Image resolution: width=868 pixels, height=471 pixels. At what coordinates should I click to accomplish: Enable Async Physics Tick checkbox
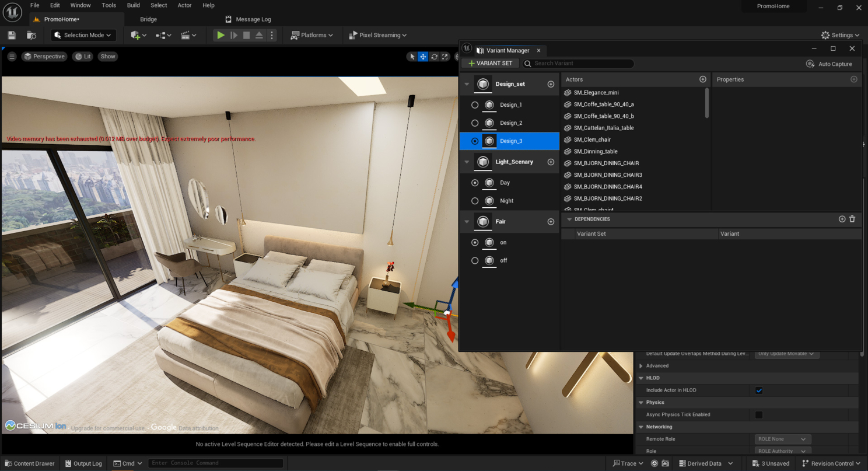[759, 415]
